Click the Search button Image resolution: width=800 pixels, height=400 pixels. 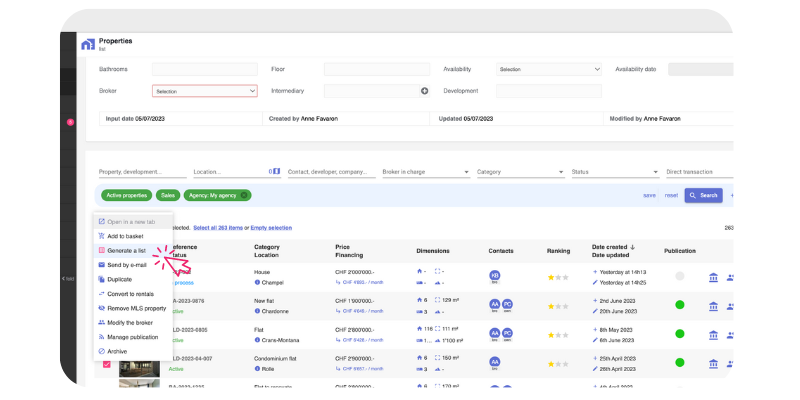click(704, 195)
